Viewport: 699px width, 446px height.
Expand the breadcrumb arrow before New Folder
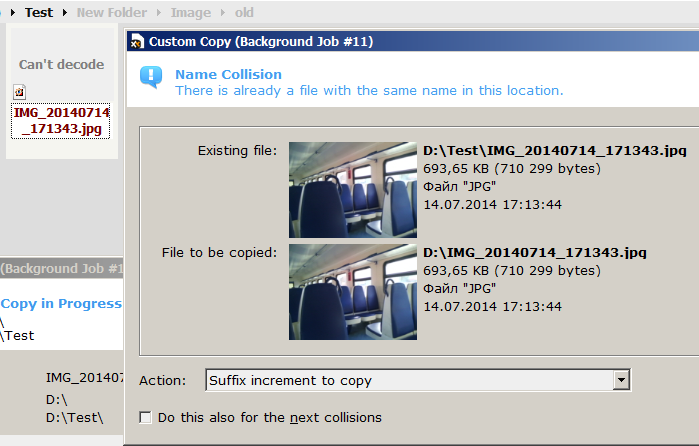tap(65, 13)
